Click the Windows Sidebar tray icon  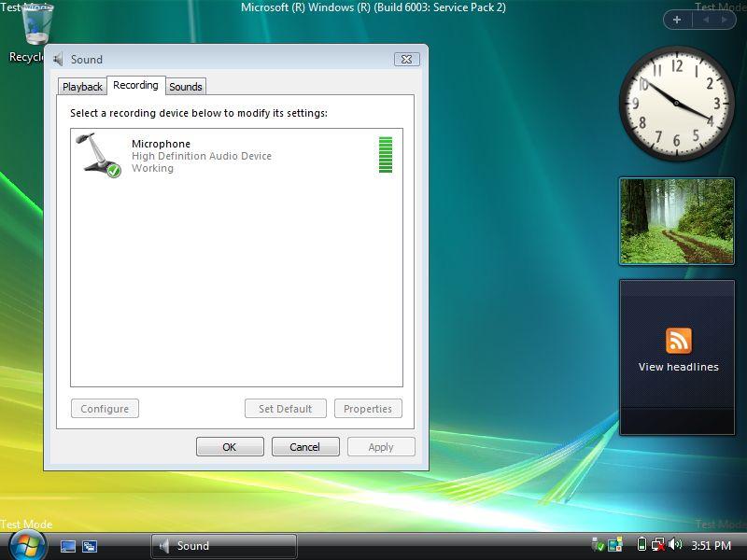pos(615,544)
